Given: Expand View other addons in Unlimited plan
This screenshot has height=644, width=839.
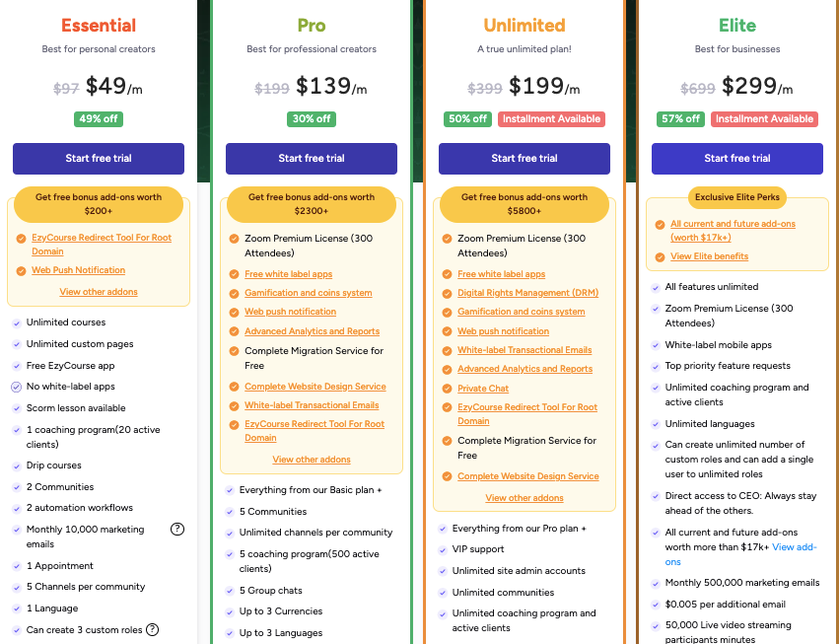Looking at the screenshot, I should click(x=524, y=498).
